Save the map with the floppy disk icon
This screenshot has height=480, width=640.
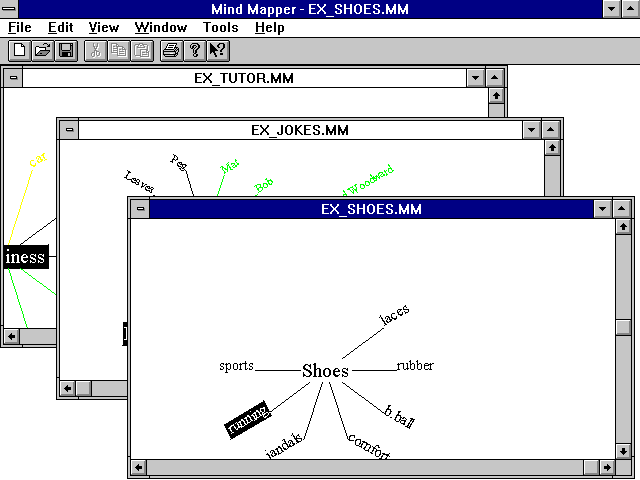point(65,50)
